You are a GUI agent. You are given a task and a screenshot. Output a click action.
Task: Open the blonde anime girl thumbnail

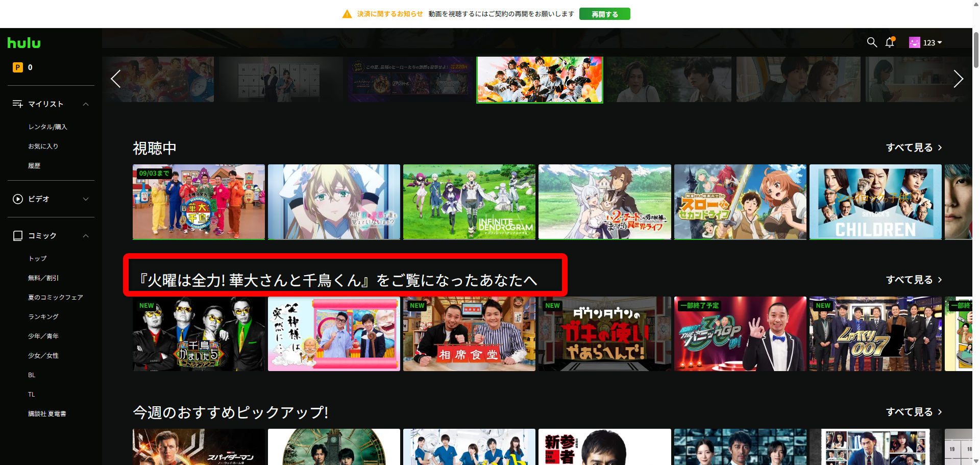[334, 202]
